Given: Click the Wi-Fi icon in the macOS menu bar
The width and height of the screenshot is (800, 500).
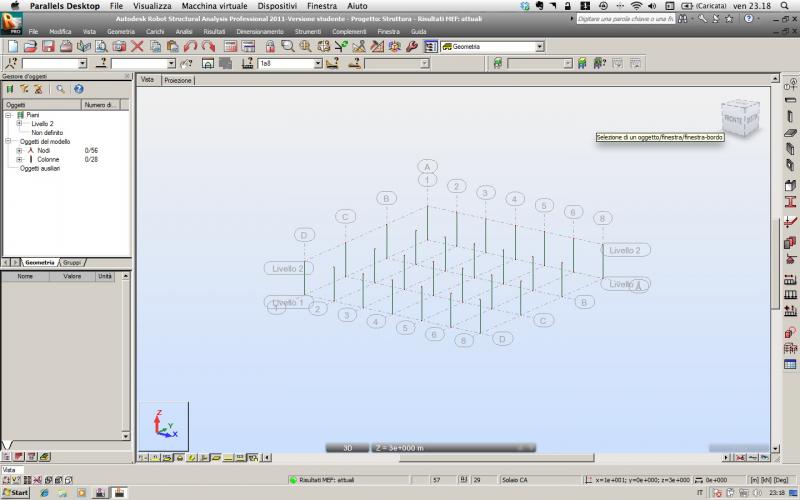Looking at the screenshot, I should click(x=636, y=6).
